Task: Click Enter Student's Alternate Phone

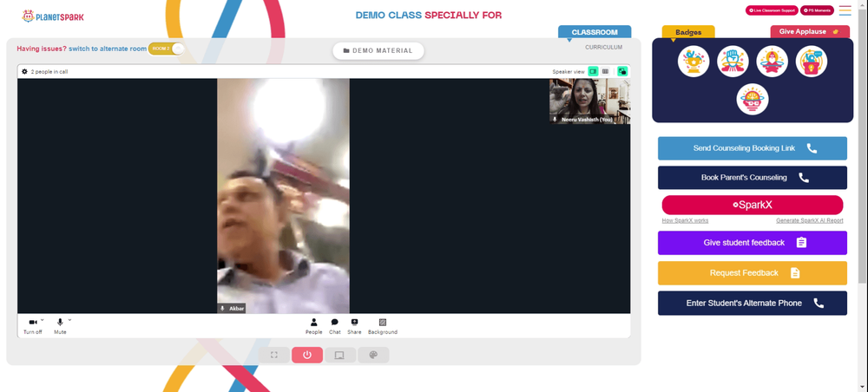Action: coord(753,303)
